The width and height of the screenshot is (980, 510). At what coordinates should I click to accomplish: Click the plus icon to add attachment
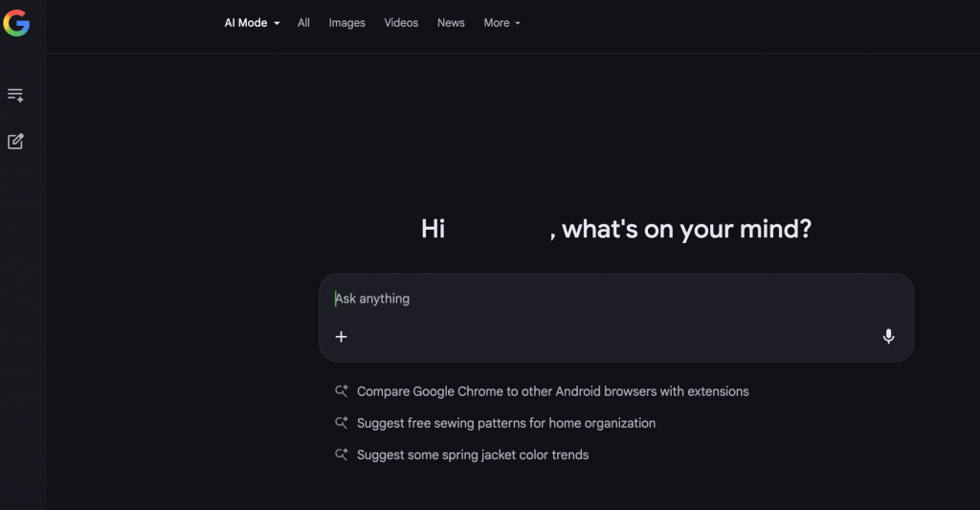pyautogui.click(x=341, y=337)
